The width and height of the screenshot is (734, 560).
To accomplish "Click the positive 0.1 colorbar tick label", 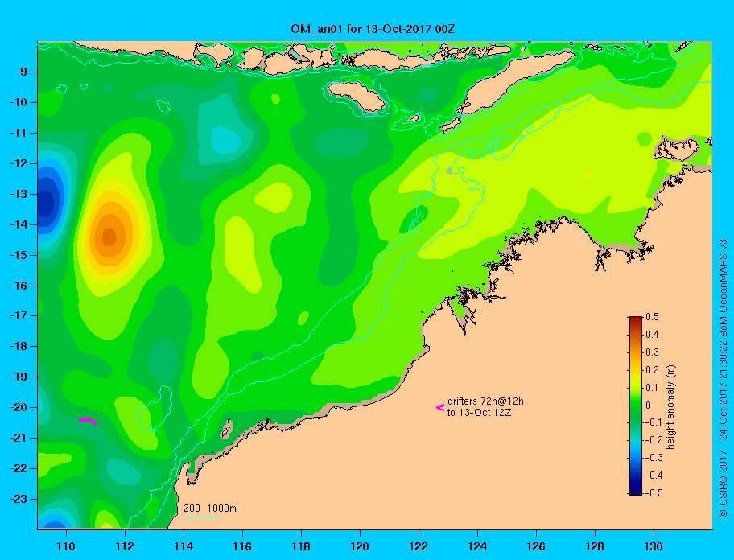I will (x=652, y=387).
